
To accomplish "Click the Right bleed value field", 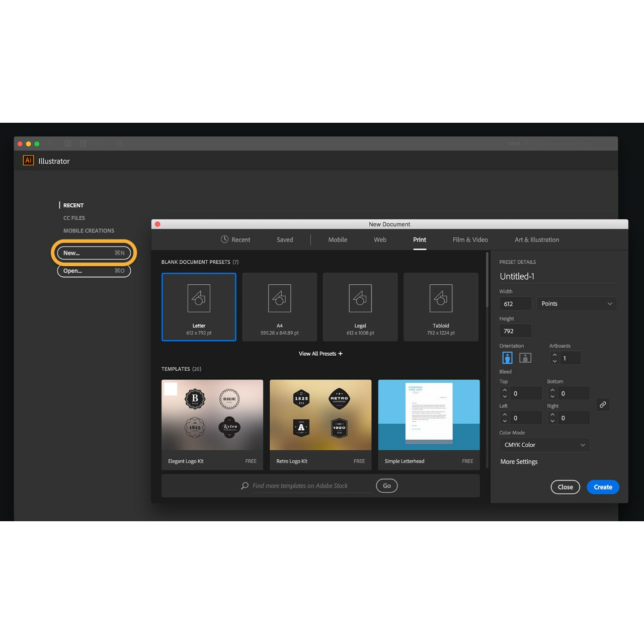I will (x=574, y=418).
